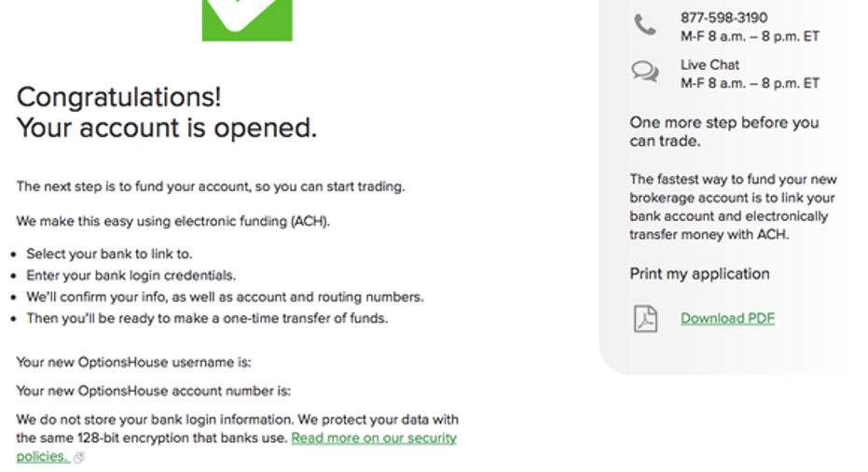This screenshot has height=472, width=868.
Task: Click the 'policies.' link text
Action: 43,457
